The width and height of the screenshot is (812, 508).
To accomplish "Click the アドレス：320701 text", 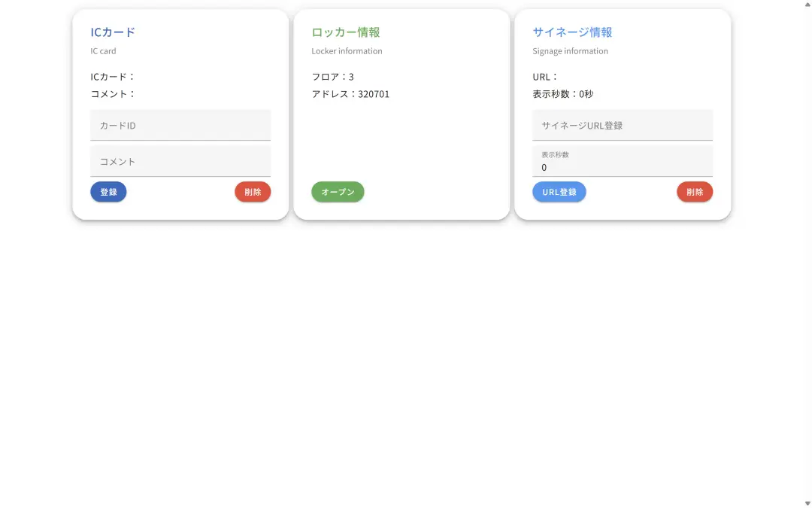I will click(x=350, y=94).
